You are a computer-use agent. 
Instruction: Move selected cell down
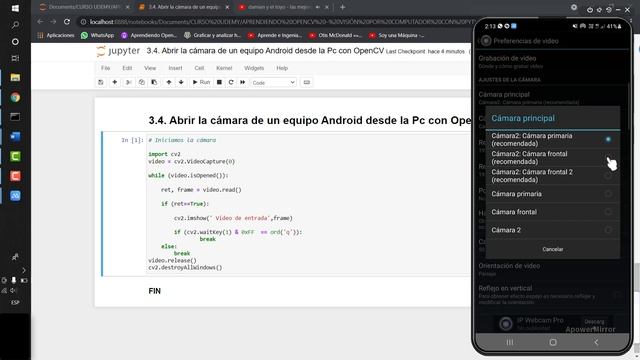click(181, 82)
